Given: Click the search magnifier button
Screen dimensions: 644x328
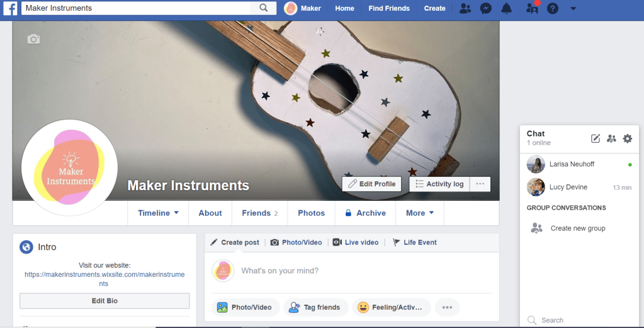Looking at the screenshot, I should click(264, 8).
